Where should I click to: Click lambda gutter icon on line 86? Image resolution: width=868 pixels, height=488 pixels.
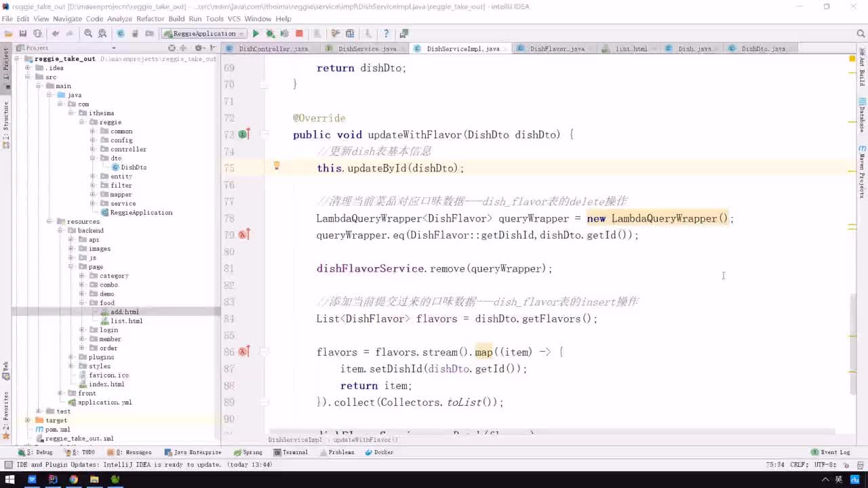[243, 352]
